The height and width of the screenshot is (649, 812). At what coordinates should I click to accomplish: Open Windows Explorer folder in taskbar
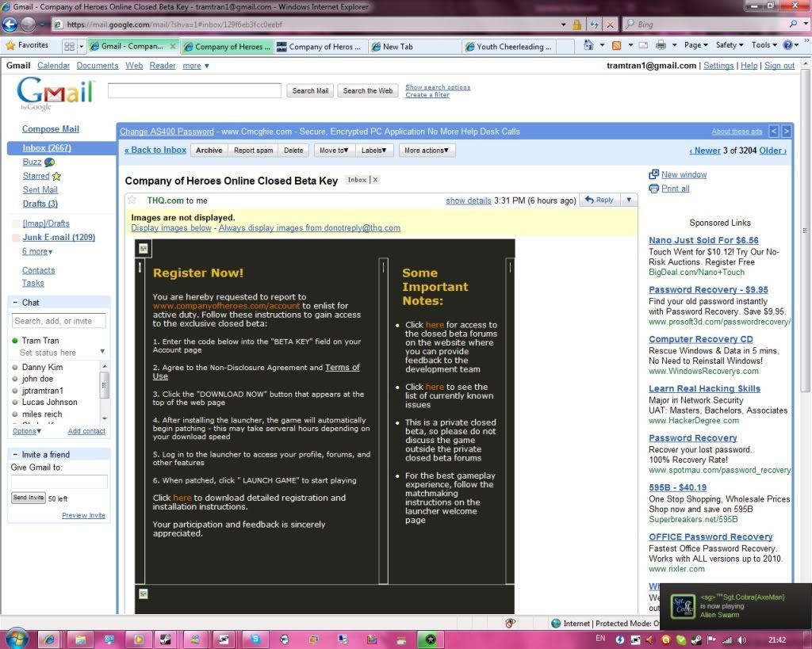click(80, 639)
